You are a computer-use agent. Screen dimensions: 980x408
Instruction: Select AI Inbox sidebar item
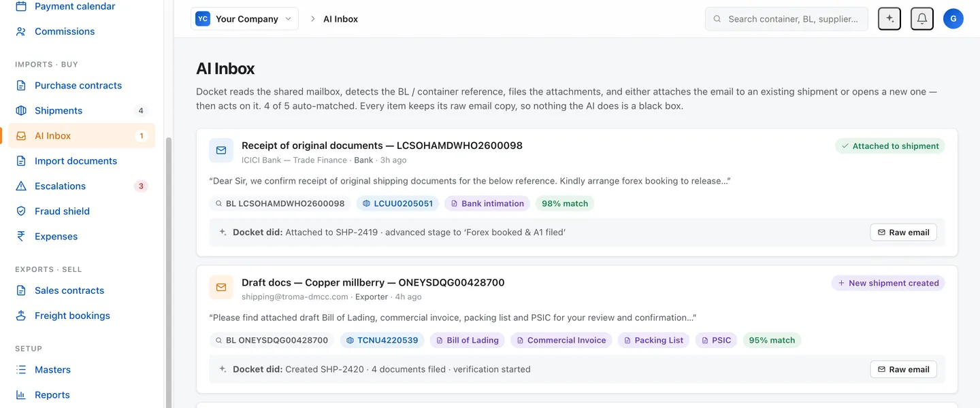[82, 135]
